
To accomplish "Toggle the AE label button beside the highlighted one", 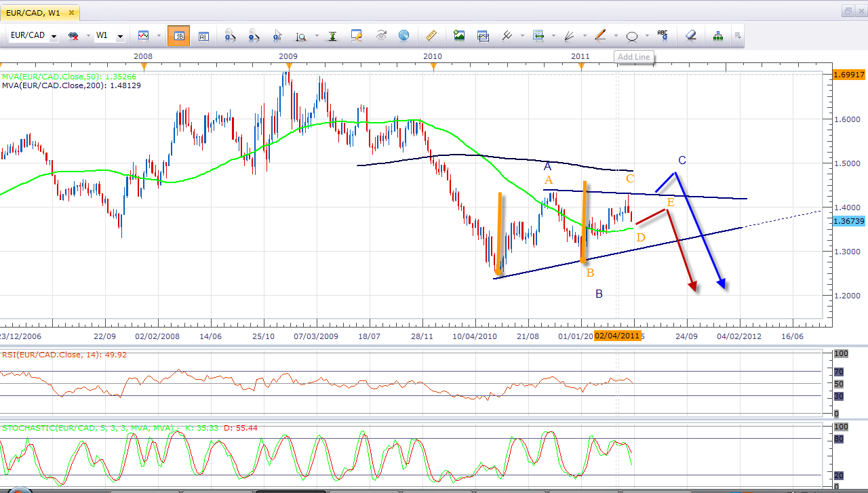I will coord(203,36).
